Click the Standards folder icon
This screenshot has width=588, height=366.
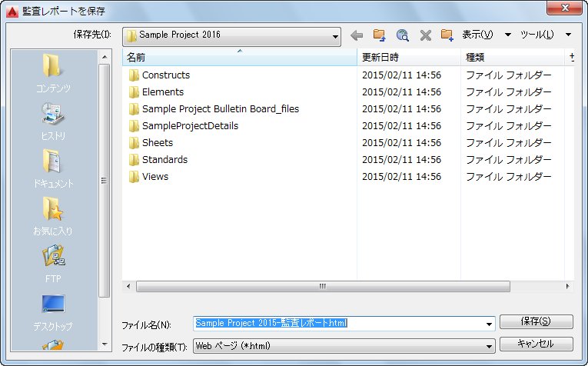point(134,160)
